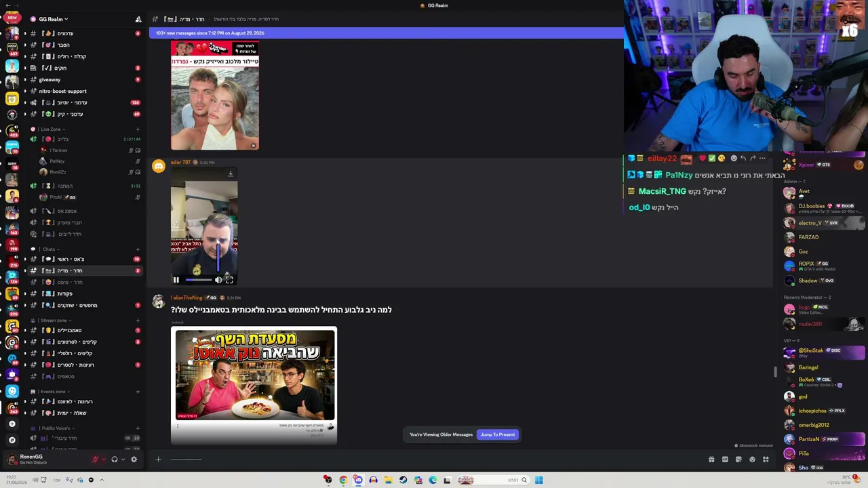Open Google Chrome from taskbar
The image size is (868, 488).
343,480
